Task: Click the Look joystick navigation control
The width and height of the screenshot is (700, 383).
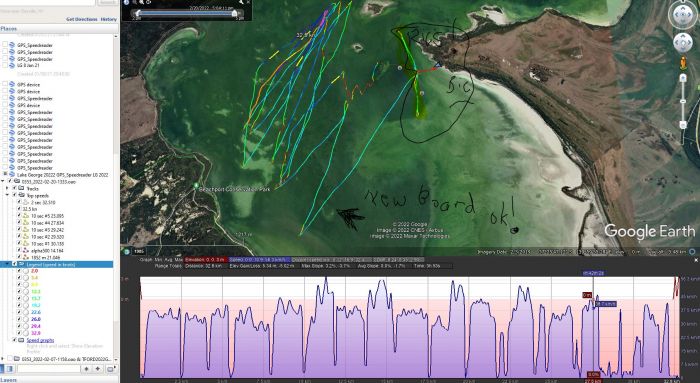Action: [x=683, y=14]
